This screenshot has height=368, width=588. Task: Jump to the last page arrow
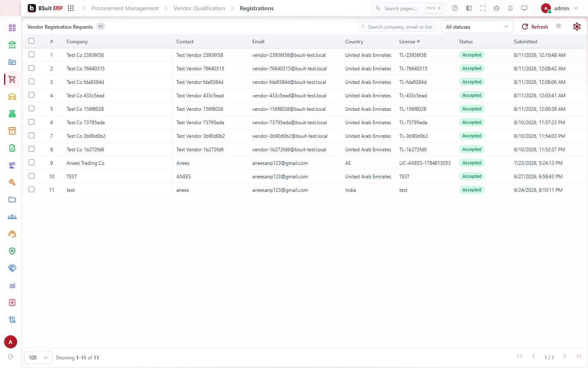pos(579,356)
